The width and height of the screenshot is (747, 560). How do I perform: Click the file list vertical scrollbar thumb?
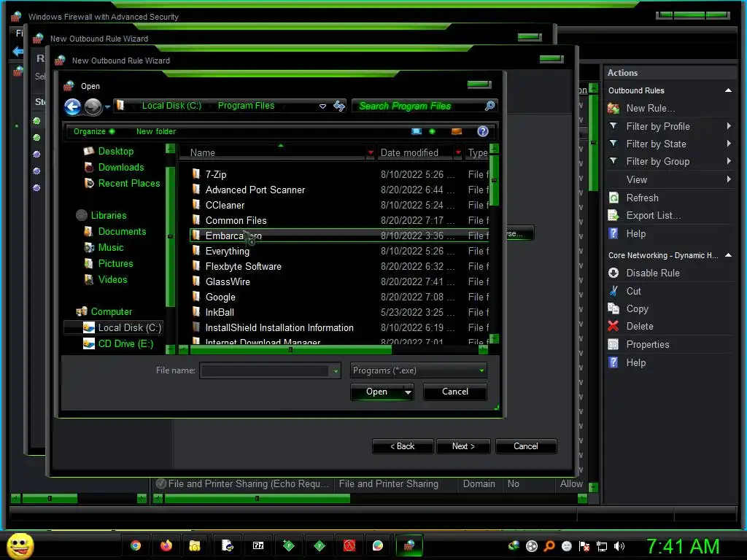(x=494, y=181)
